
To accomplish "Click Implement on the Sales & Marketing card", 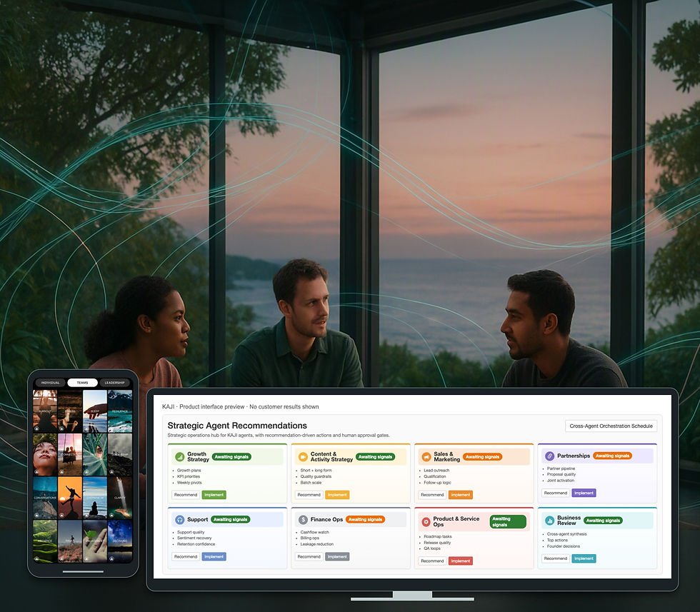I will tap(460, 495).
